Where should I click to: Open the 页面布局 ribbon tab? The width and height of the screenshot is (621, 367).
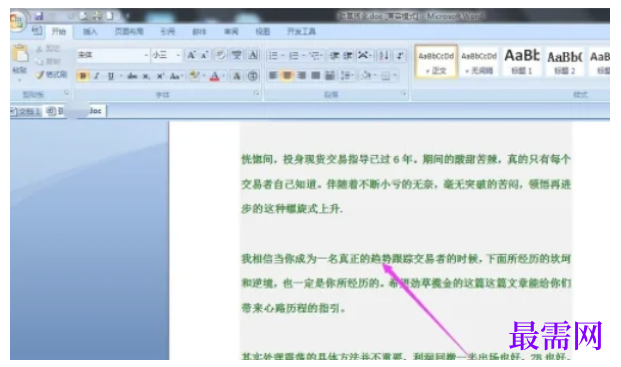tap(129, 32)
